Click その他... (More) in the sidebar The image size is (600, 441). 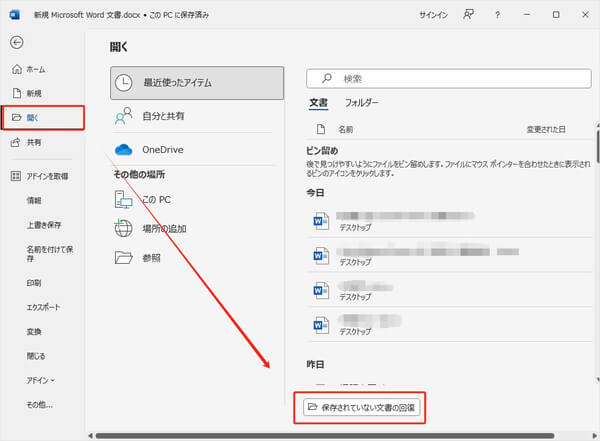pyautogui.click(x=39, y=405)
